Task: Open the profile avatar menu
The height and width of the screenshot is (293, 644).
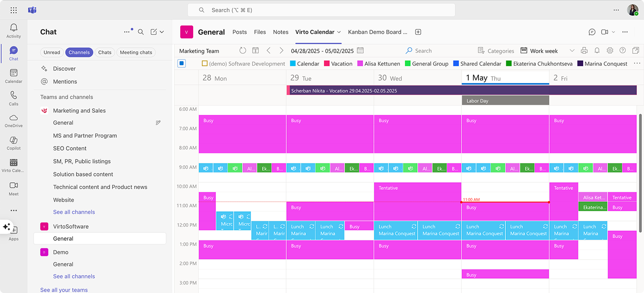Action: tap(632, 10)
